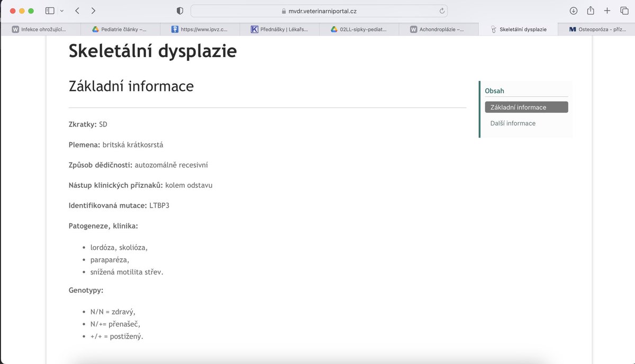Click the Safari sidebar toggle icon
The image size is (635, 364).
(x=50, y=11)
